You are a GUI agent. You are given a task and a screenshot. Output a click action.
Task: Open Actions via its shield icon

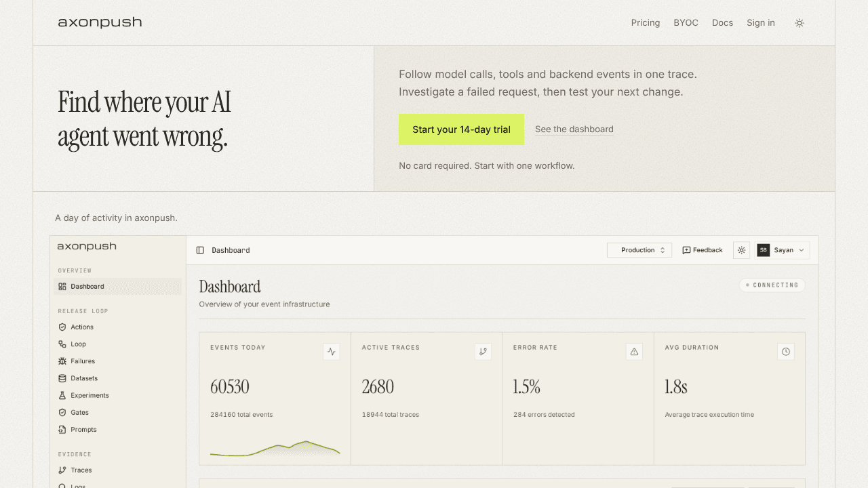point(62,327)
